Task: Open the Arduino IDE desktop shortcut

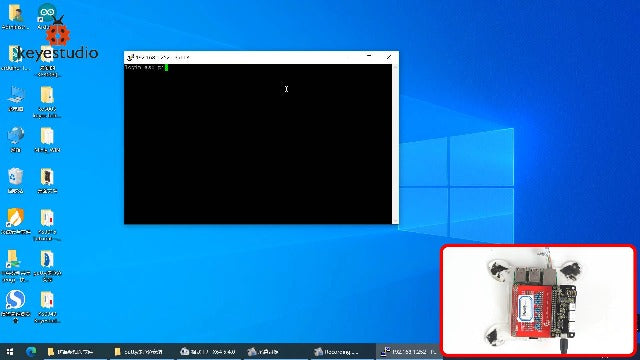Action: click(47, 16)
